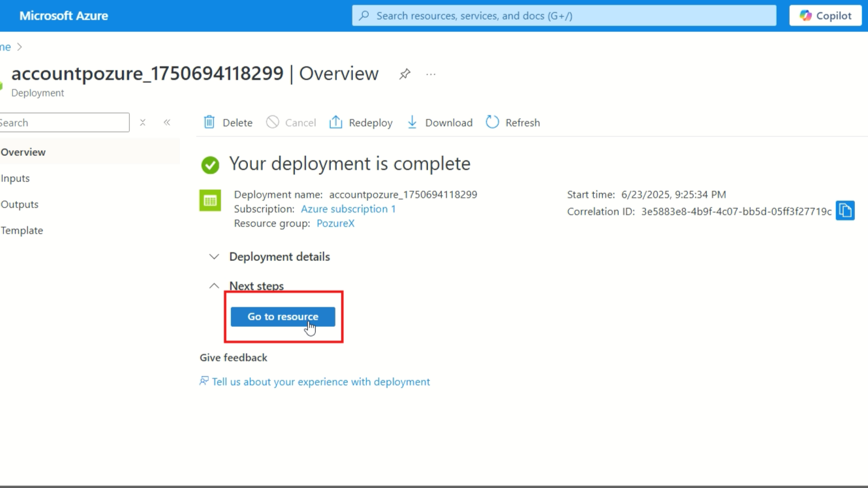Viewport: 868px width, 488px height.
Task: Click the Correlation ID value text
Action: tap(736, 211)
